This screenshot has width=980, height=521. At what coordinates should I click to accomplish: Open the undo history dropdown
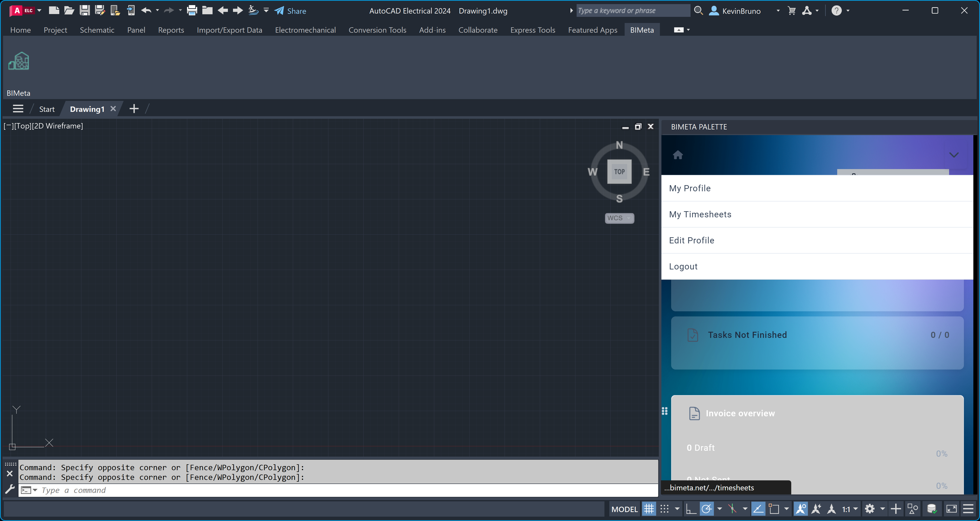point(157,11)
